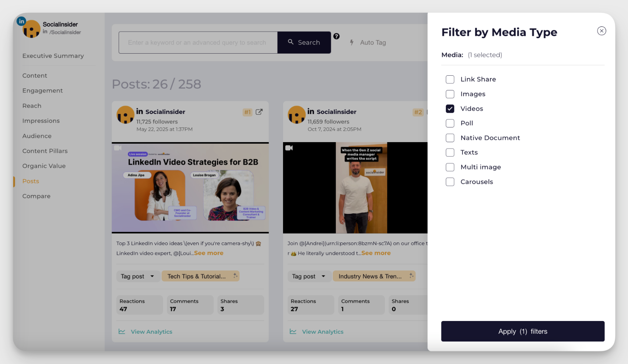Open Compare in sidebar
This screenshot has width=628, height=364.
(x=36, y=196)
